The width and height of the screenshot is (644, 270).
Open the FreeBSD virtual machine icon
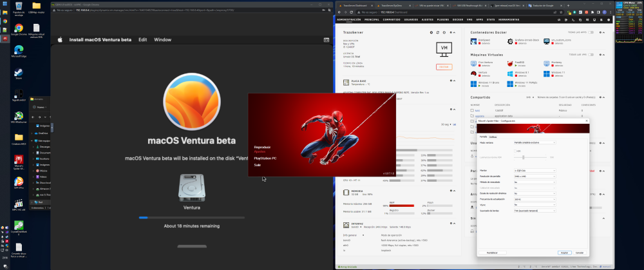(510, 64)
